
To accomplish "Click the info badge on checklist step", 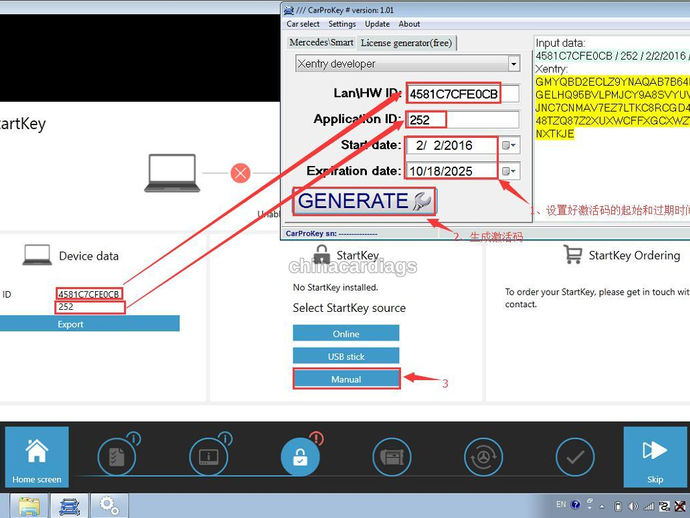I will point(134,438).
